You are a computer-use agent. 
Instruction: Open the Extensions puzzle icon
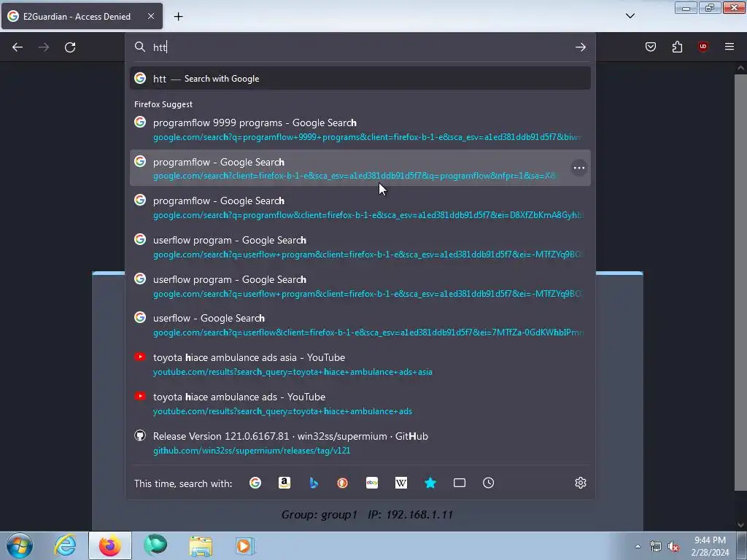coord(677,47)
